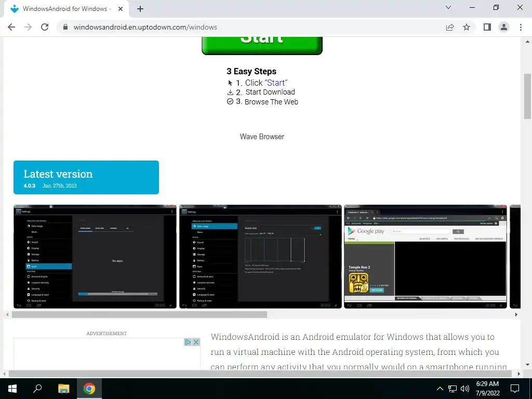532x399 pixels.
Task: Click the page vertical scrollbar thumb
Action: coord(527,96)
